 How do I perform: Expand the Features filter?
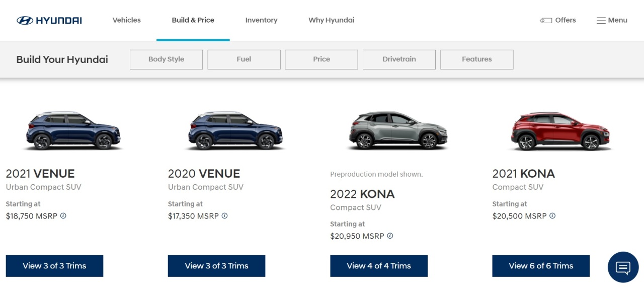(477, 59)
